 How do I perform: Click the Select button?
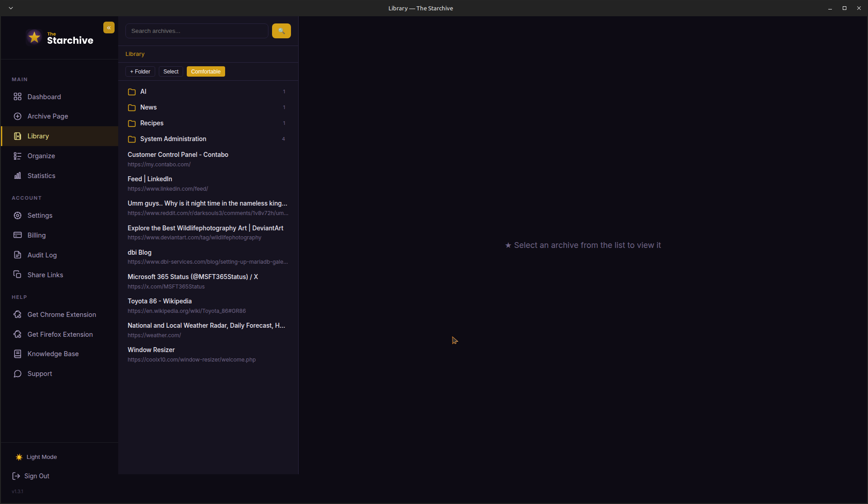[x=171, y=72]
